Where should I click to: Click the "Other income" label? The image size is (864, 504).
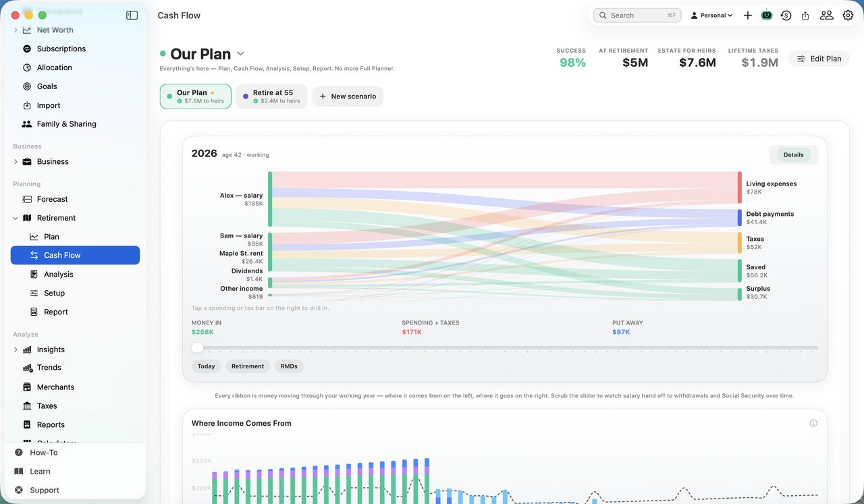(x=242, y=289)
